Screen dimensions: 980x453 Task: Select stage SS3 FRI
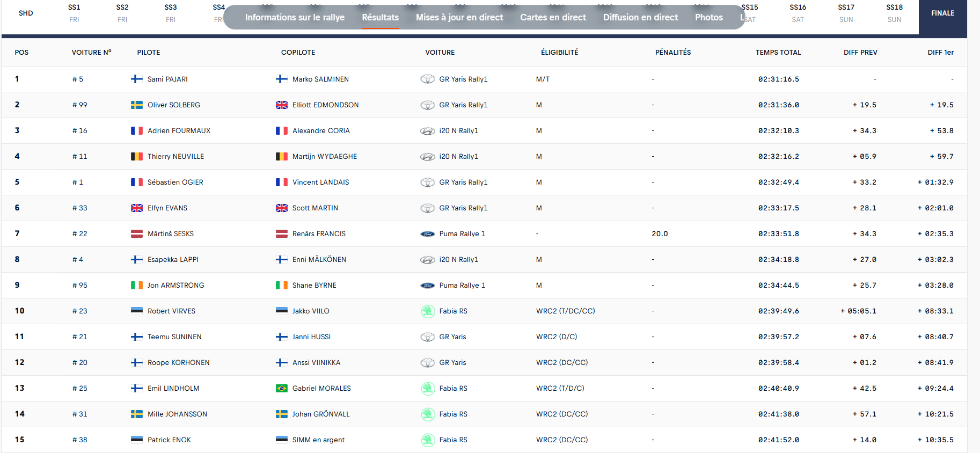(x=171, y=13)
